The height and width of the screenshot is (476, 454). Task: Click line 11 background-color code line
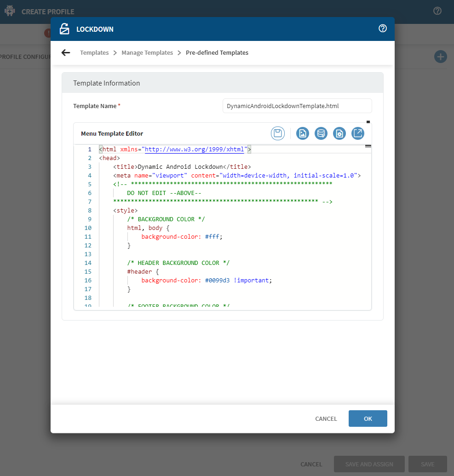(182, 237)
